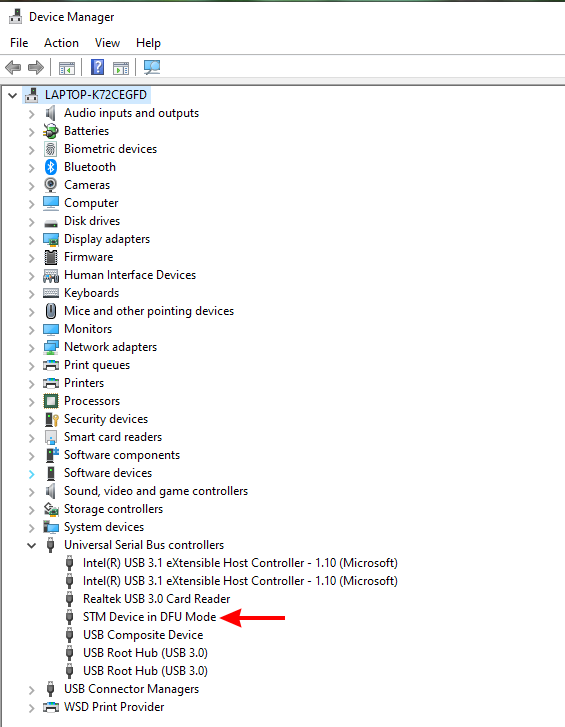Click the Processors chip icon
Viewport: 565px width, 727px height.
[51, 401]
